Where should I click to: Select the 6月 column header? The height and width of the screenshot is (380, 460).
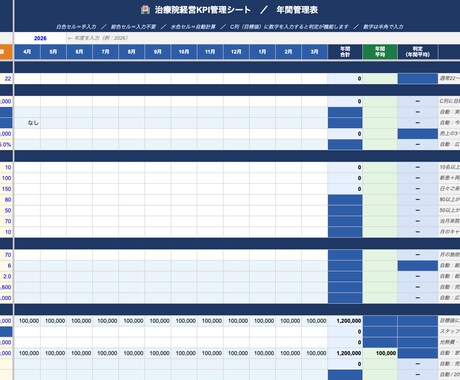79,52
